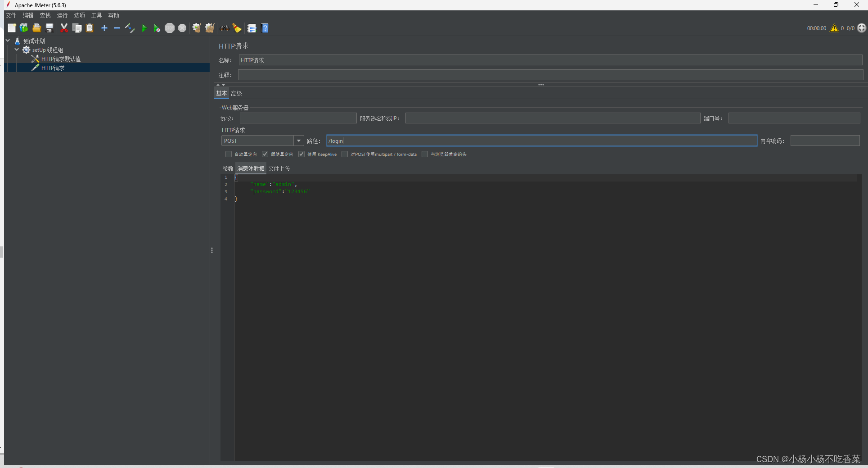Image resolution: width=868 pixels, height=468 pixels.
Task: Switch to the 文件上传 tab
Action: [x=279, y=168]
